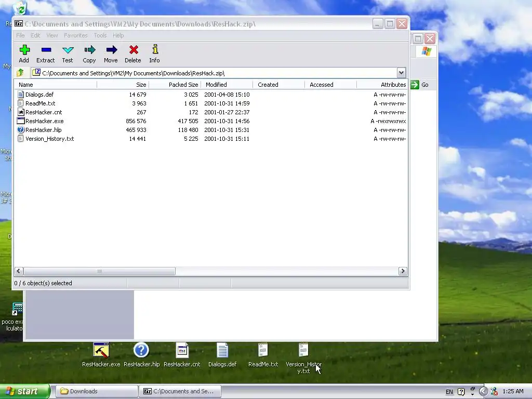Click the -rwxrwxrwx attributes cell

tap(388, 121)
